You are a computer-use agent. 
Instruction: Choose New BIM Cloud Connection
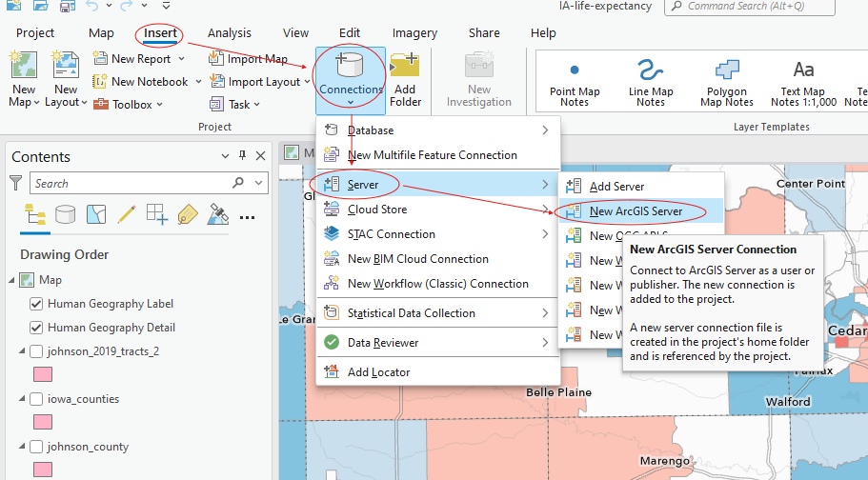pos(438,258)
